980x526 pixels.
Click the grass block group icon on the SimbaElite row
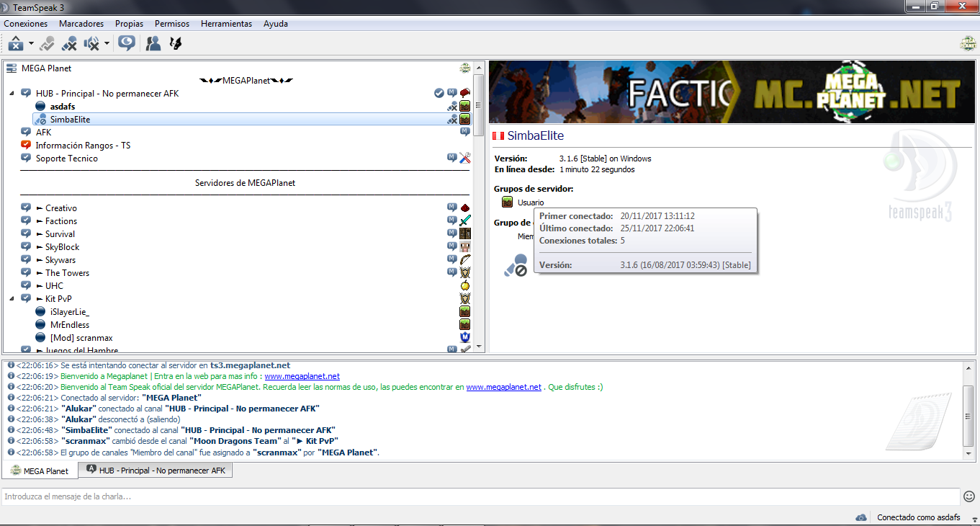pyautogui.click(x=465, y=120)
